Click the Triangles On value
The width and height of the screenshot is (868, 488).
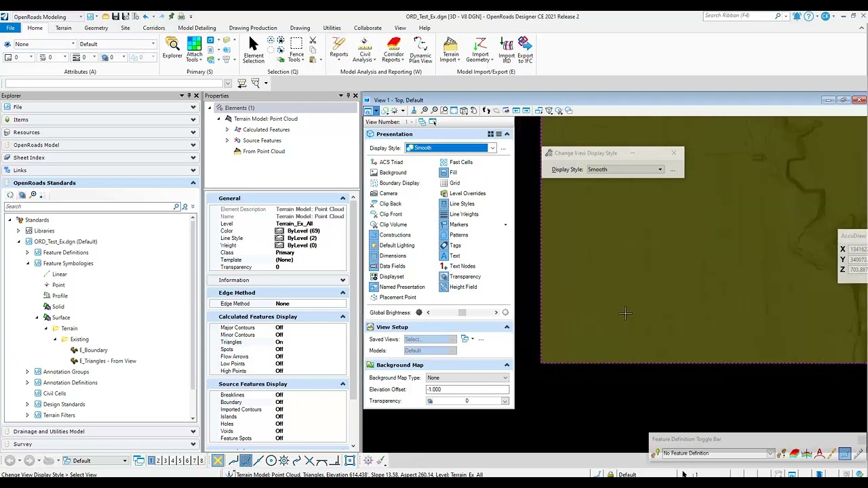(x=279, y=342)
